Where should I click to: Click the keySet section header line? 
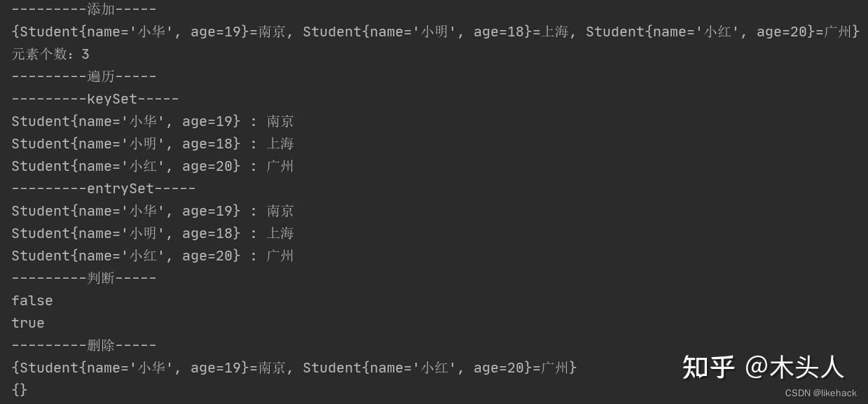[x=95, y=99]
